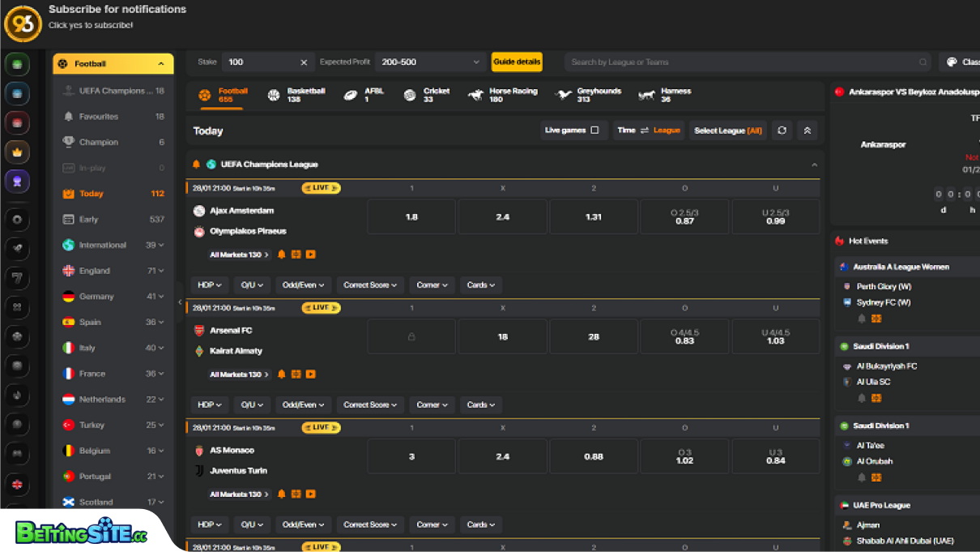Viewport: 980px width, 552px height.
Task: Click the locked odds cell for Arsenal FC
Action: click(411, 336)
